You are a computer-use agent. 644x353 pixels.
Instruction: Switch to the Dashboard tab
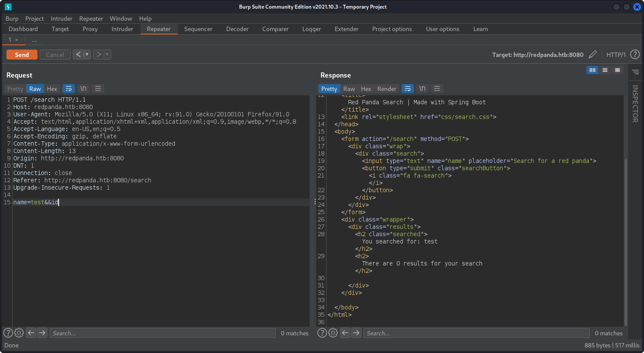23,29
